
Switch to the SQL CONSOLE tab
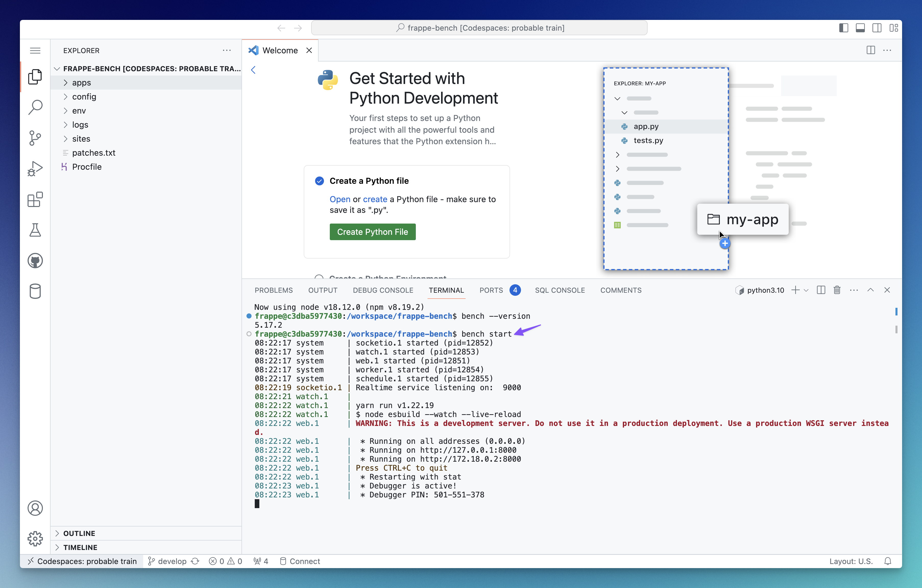(x=560, y=290)
